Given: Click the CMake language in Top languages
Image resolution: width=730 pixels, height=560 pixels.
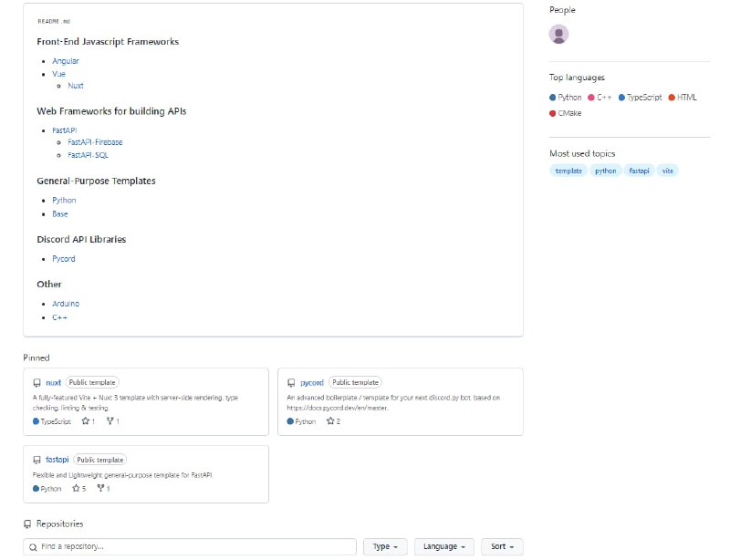Looking at the screenshot, I should [565, 113].
